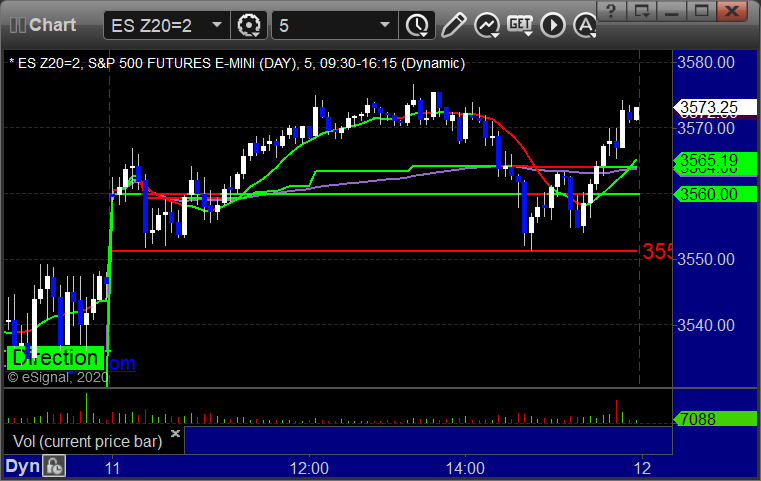Click the 3550.00 price axis label

(x=706, y=259)
